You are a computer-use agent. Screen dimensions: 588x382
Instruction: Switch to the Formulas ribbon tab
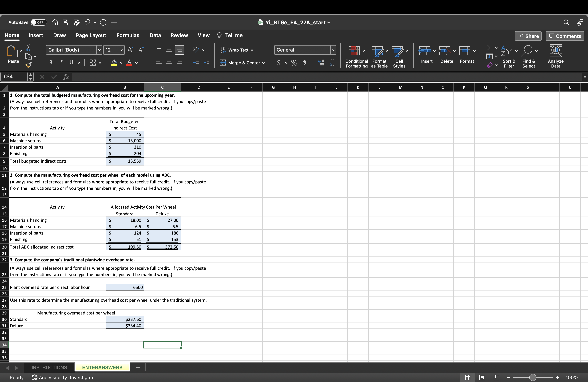pos(128,35)
